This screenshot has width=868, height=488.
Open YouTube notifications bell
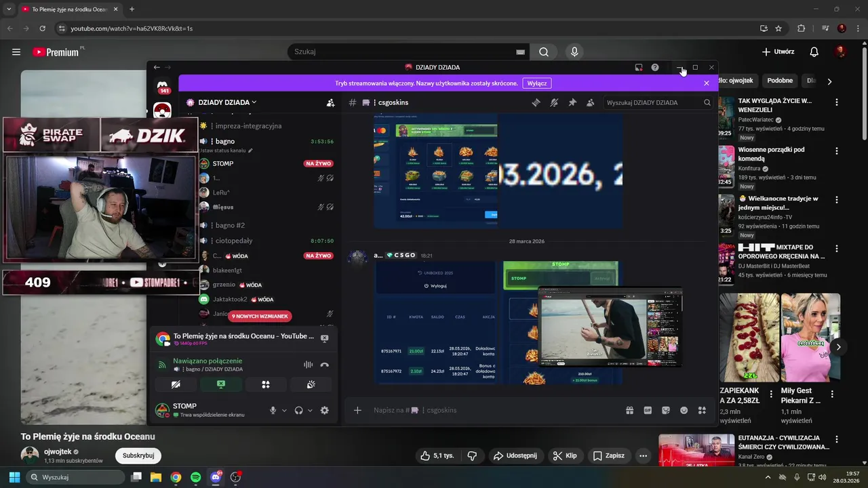(814, 52)
